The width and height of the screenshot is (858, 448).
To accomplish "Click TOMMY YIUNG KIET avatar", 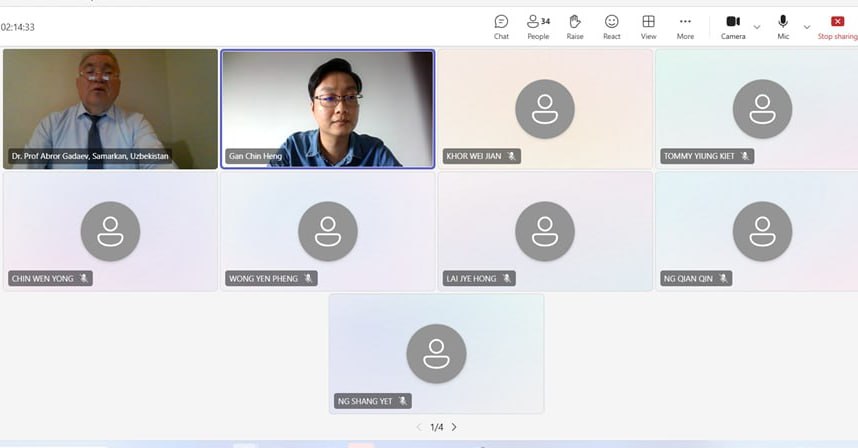I will pyautogui.click(x=762, y=109).
